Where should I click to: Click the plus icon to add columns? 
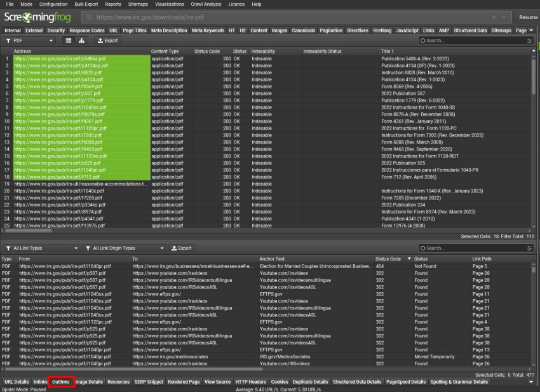(534, 51)
